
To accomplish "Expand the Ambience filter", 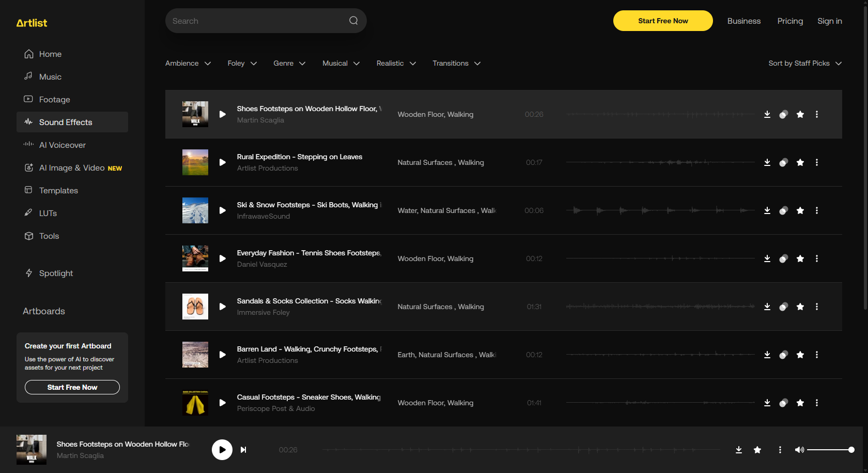I will coord(188,63).
